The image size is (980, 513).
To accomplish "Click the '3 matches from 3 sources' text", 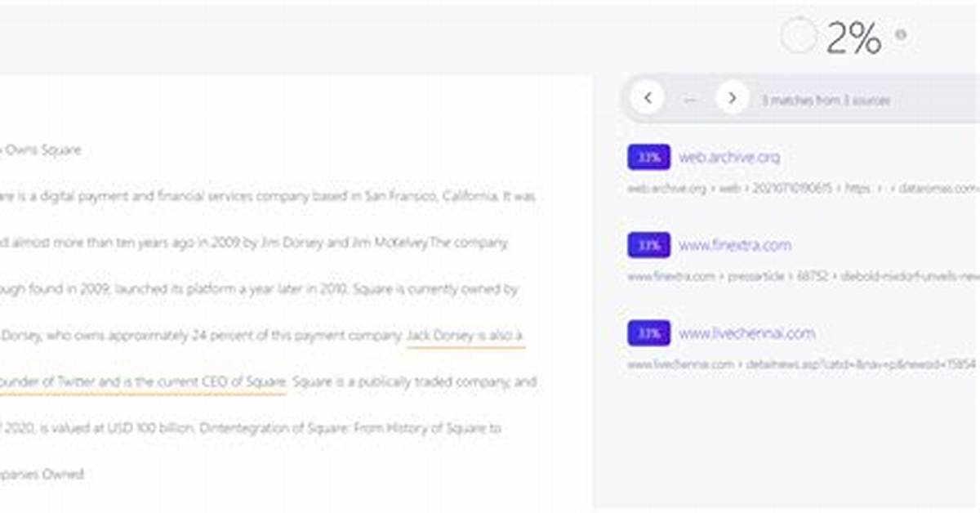I will 826,100.
